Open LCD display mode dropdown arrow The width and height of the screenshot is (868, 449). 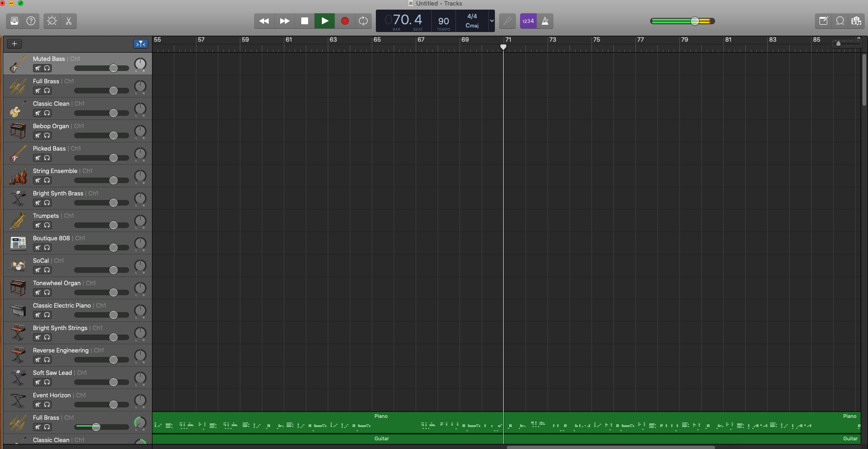click(492, 21)
